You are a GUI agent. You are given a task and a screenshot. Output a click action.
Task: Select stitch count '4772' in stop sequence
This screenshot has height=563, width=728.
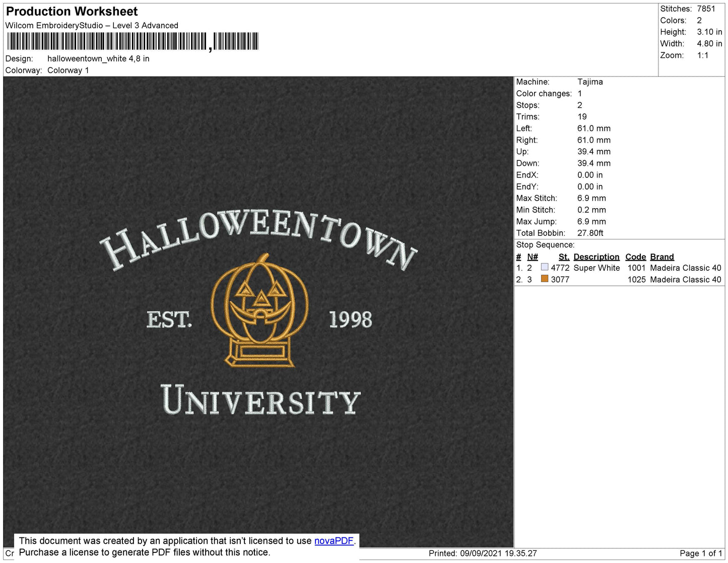(x=560, y=268)
